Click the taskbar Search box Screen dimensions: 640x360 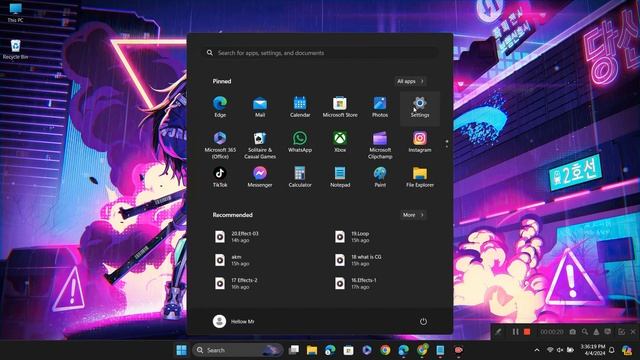[x=238, y=350]
